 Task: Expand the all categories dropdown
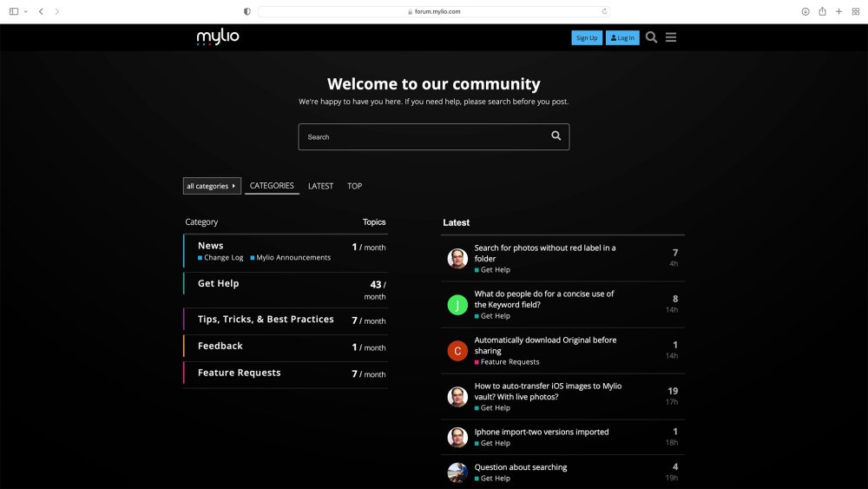tap(212, 186)
